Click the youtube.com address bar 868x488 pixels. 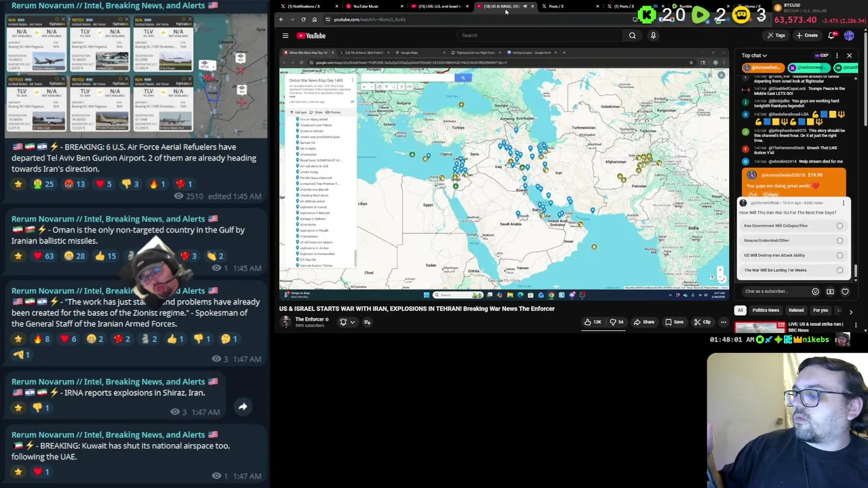tap(475, 19)
